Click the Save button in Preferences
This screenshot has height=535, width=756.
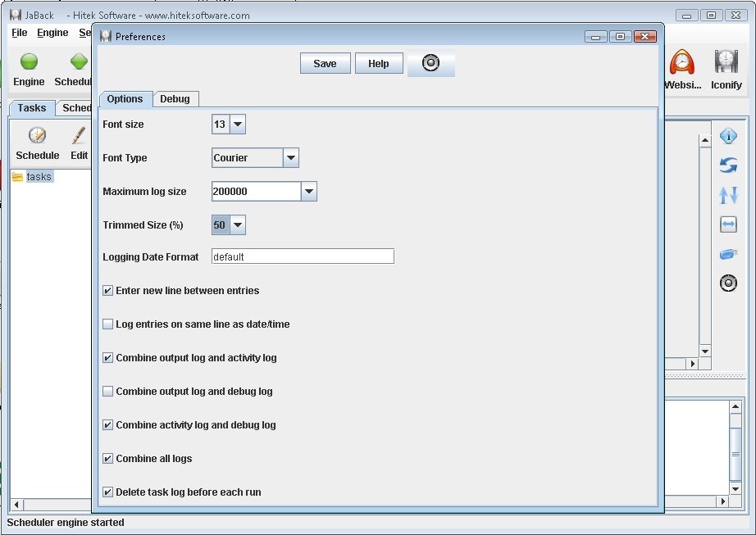tap(325, 64)
